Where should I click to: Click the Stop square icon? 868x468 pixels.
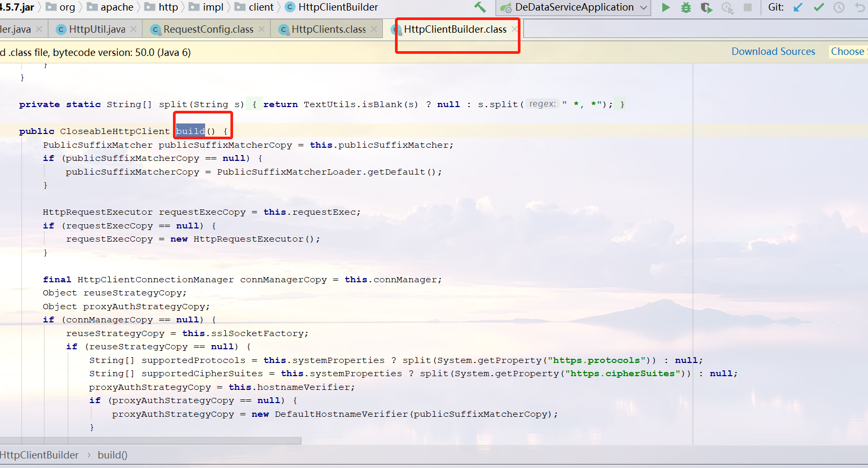pyautogui.click(x=748, y=7)
